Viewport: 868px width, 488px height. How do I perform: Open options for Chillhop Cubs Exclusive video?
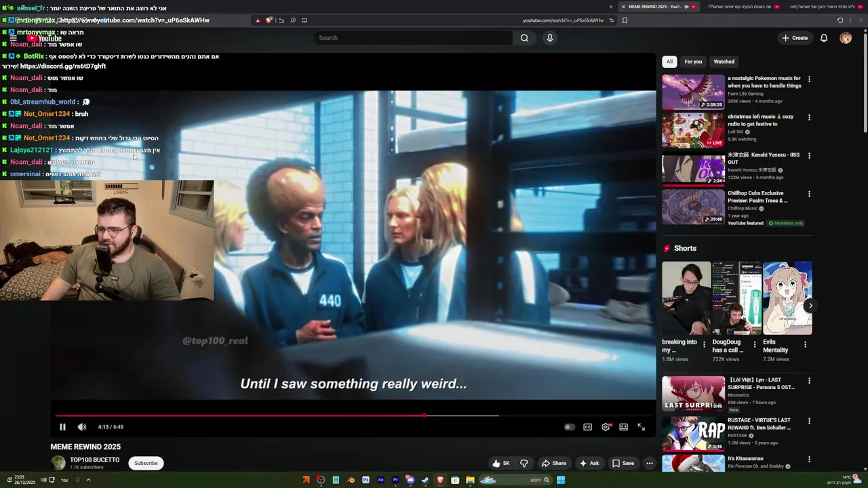pos(809,194)
